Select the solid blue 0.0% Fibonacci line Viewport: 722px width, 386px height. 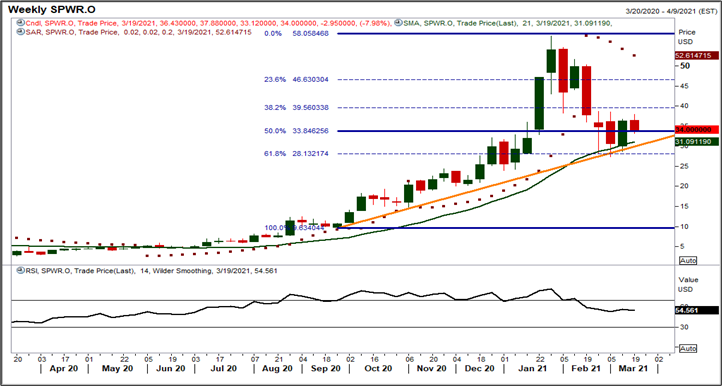click(506, 34)
